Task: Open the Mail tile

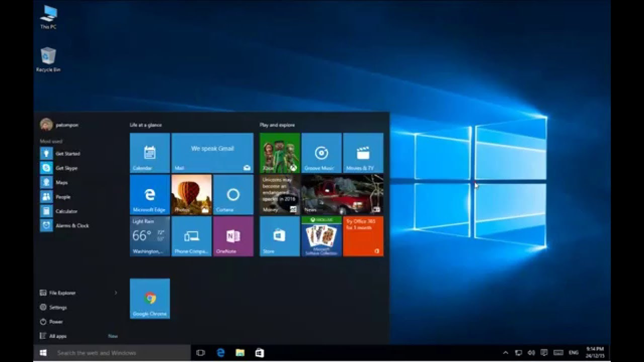Action: [x=212, y=153]
